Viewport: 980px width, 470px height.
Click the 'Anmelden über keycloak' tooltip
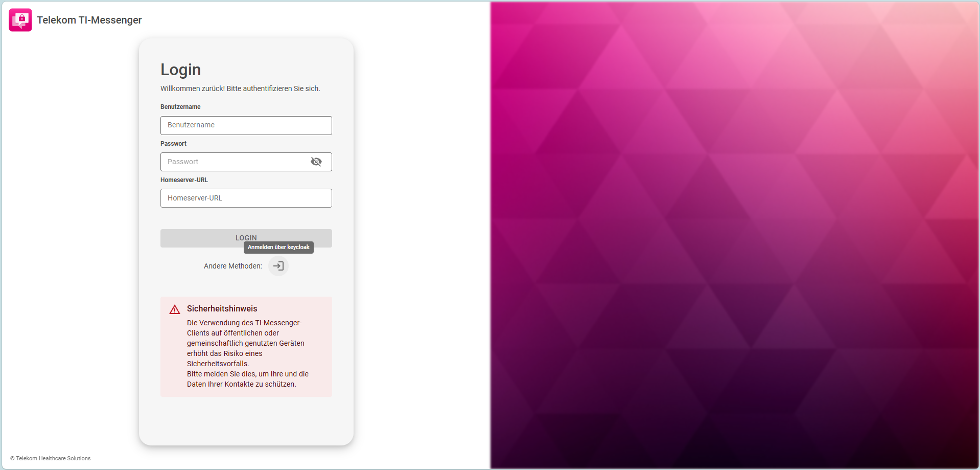coord(278,248)
